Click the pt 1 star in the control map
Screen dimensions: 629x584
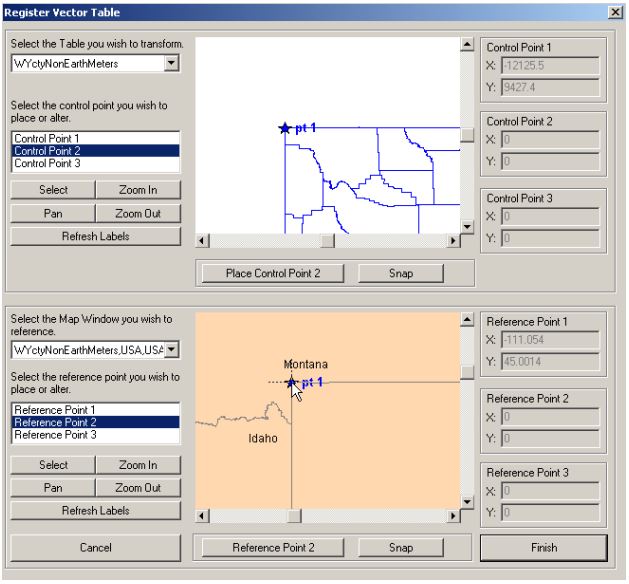coord(285,128)
